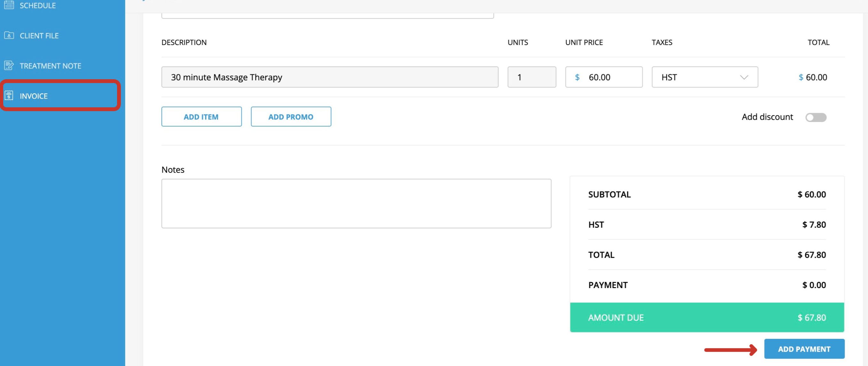Enable the Add discount toggle
The width and height of the screenshot is (868, 366).
[x=816, y=117]
